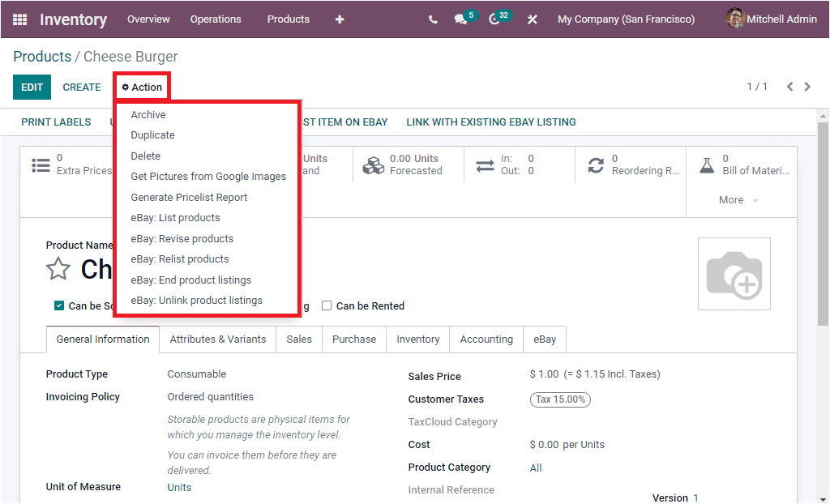Select Duplicate from the Action menu
This screenshot has width=830, height=504.
[x=153, y=135]
